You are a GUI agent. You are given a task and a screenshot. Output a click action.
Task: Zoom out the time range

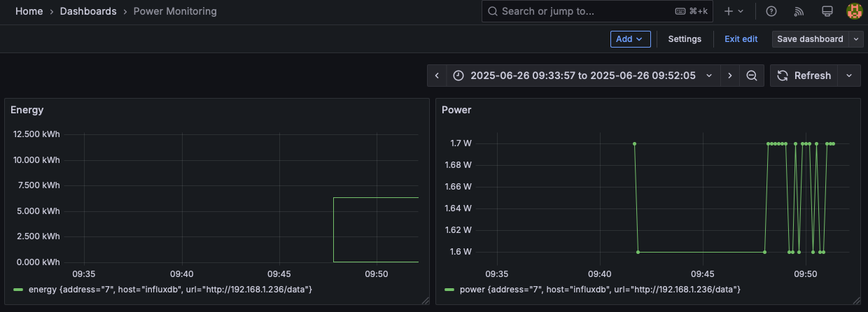coord(751,76)
